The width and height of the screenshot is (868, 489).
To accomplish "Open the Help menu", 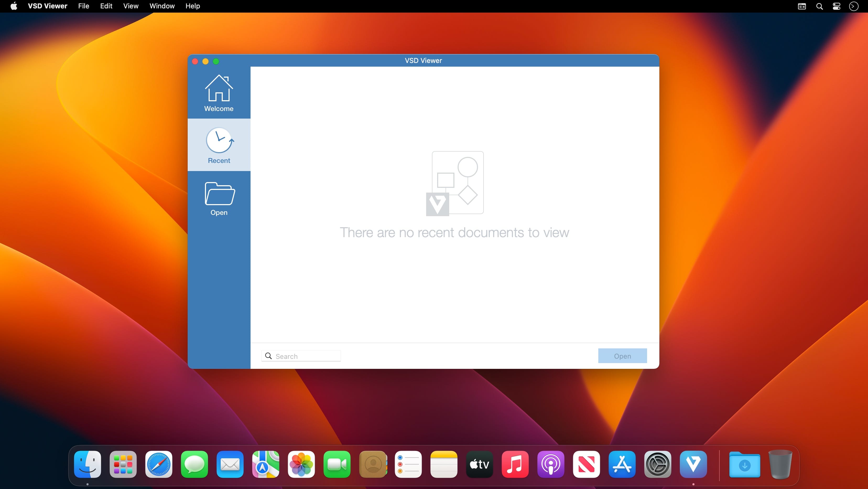I will click(192, 6).
